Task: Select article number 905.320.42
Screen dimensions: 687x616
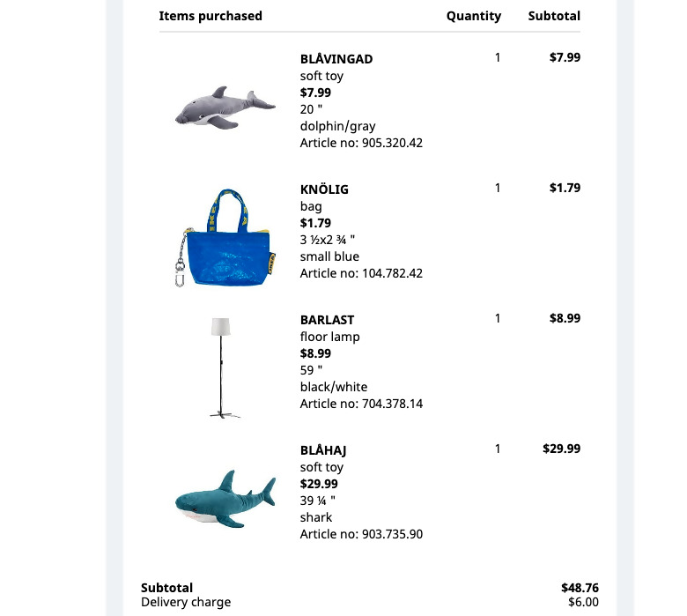Action: [x=392, y=143]
